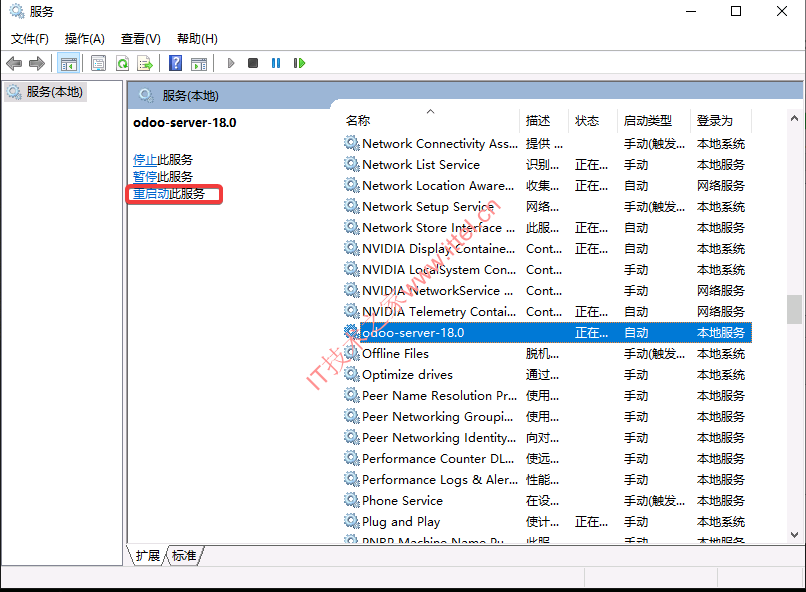Select the Performance Counter DL... service
This screenshot has height=592, width=806.
pos(438,459)
